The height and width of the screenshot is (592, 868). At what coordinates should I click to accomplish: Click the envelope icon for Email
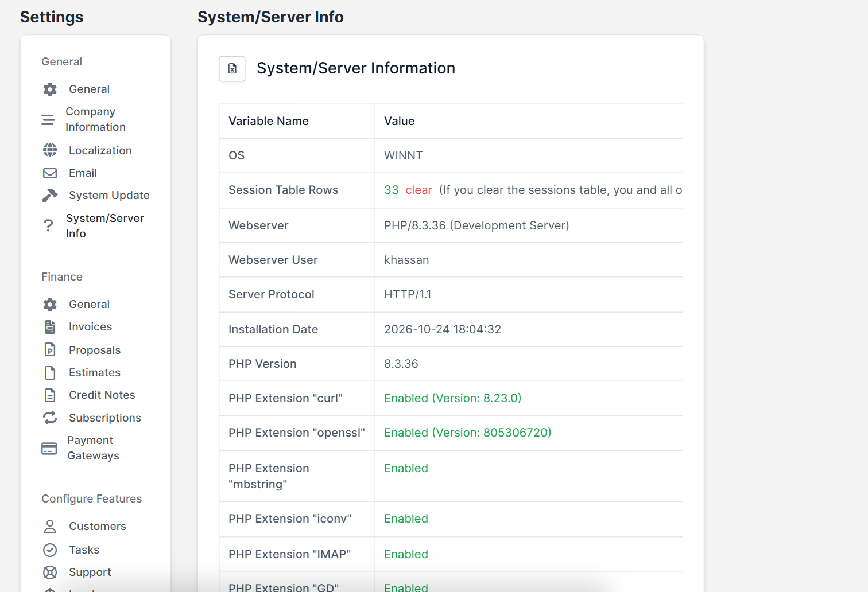tap(50, 173)
